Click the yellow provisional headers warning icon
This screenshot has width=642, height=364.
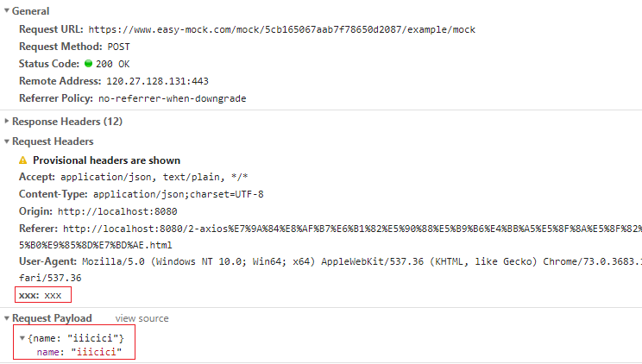[x=23, y=160]
